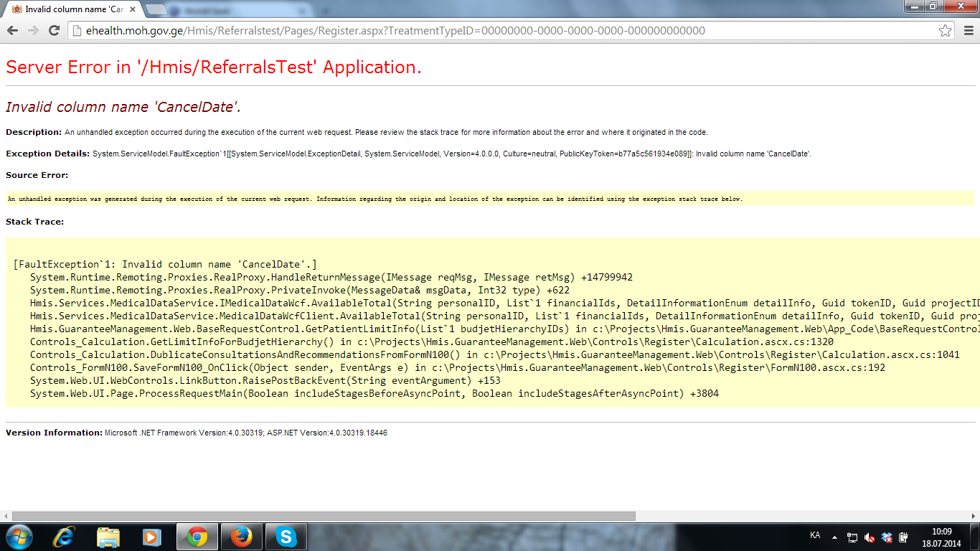
Task: Switch to Firefox in the taskbar
Action: 242,537
